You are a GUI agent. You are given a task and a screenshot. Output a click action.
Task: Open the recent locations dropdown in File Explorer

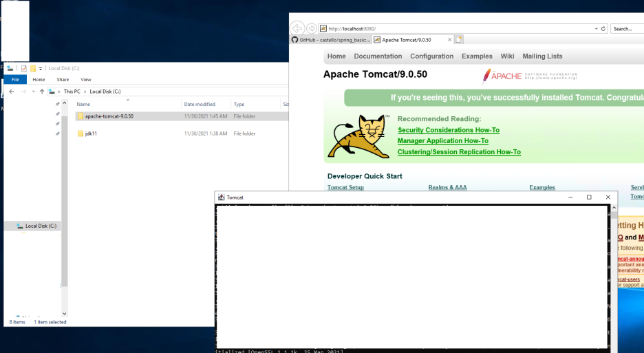[x=33, y=92]
